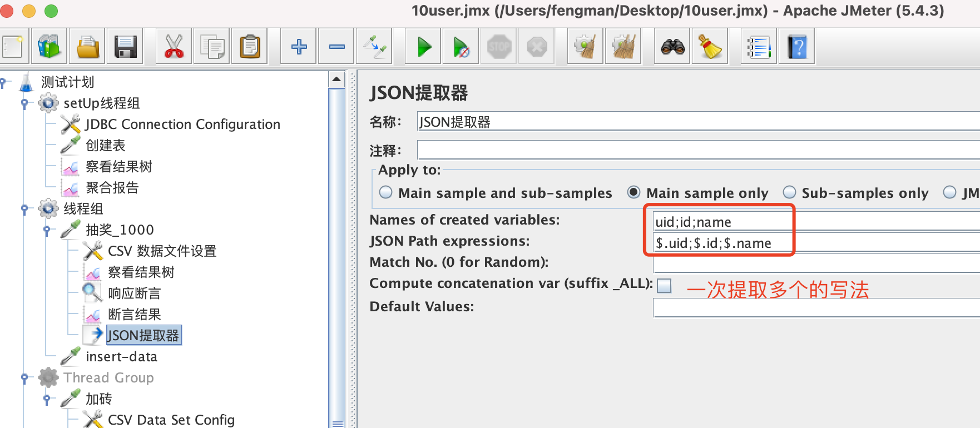
Task: Select 察看结果树 under setUp线程组
Action: [118, 167]
